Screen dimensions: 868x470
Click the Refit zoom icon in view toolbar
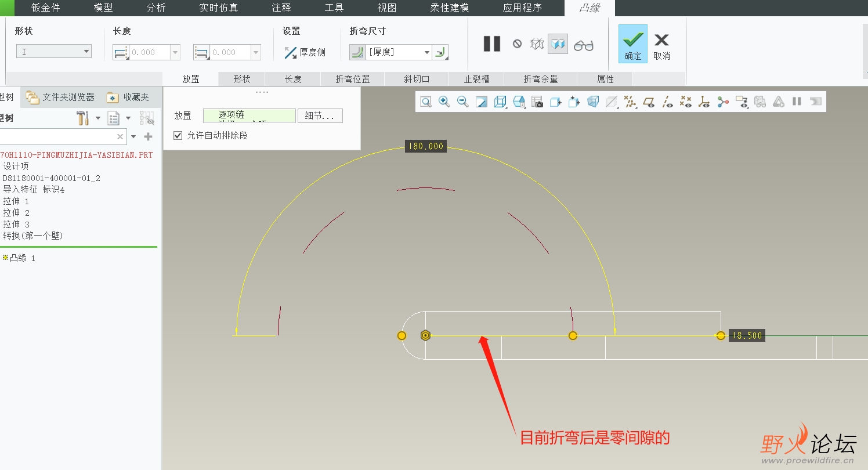(426, 102)
